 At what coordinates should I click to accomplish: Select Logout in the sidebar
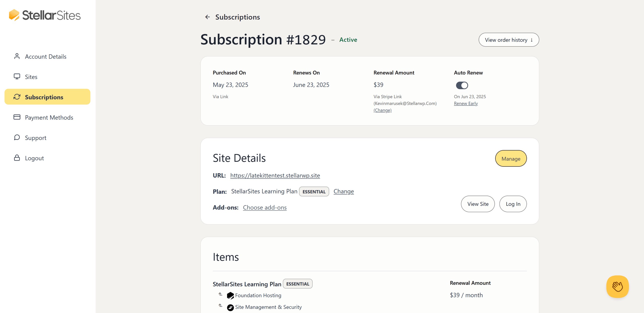47,158
